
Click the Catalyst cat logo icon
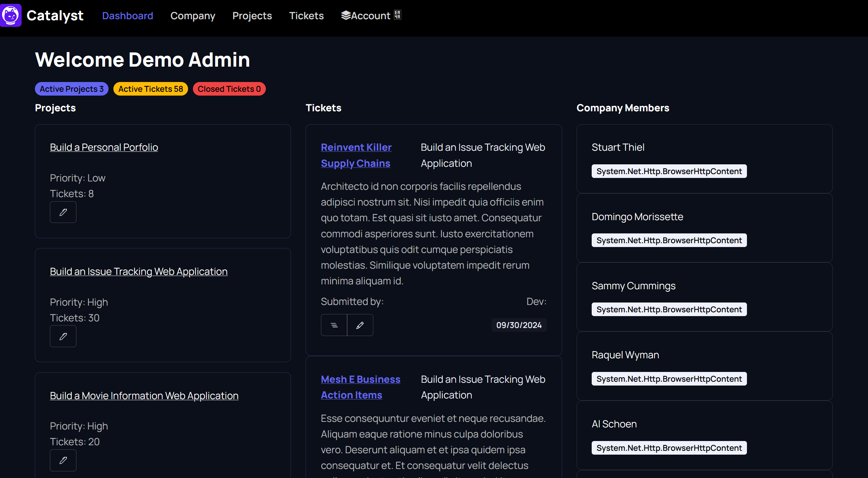click(x=10, y=15)
